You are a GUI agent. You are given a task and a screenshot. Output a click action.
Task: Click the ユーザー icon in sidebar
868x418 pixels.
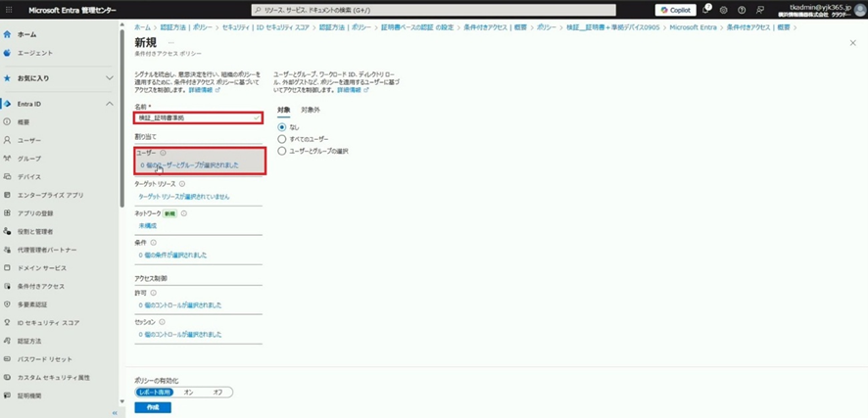[x=8, y=140]
